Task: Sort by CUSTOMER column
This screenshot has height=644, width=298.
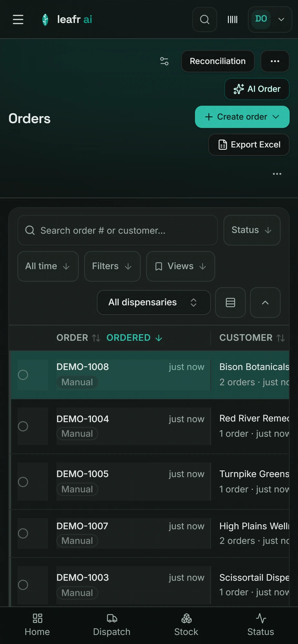Action: point(252,338)
